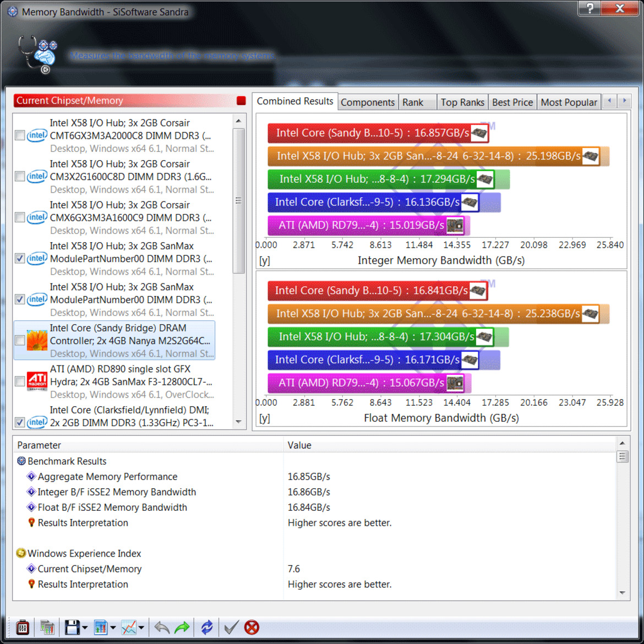
Task: Toggle [y] axis on Float Memory Bandwidth chart
Action: pos(265,418)
